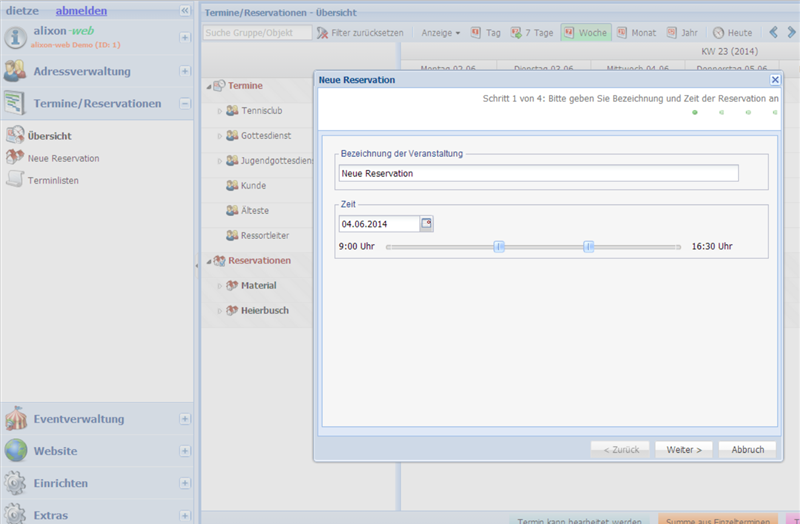Click the Termine/Reservationen module icon

[x=15, y=103]
